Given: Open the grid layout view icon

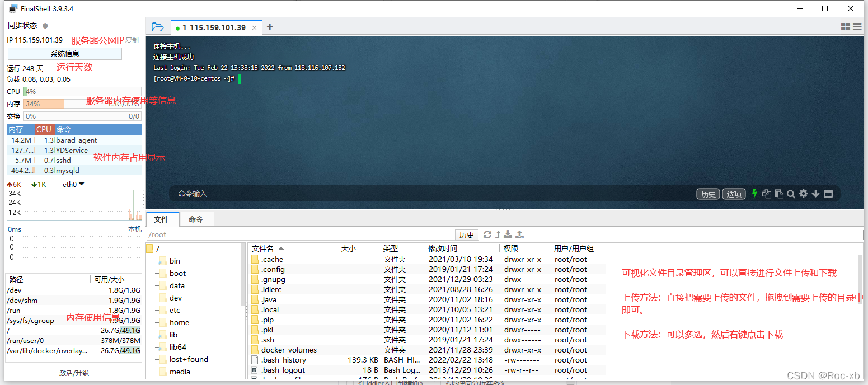Looking at the screenshot, I should tap(846, 27).
